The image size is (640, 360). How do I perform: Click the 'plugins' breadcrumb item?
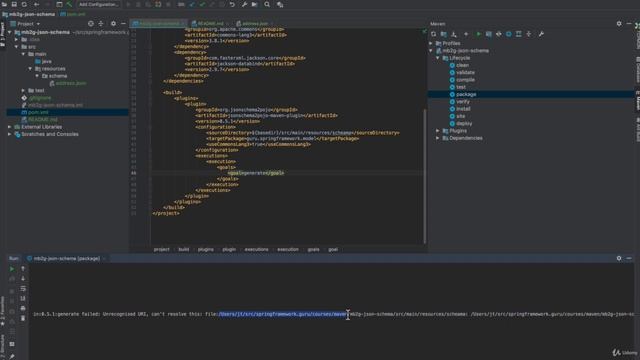click(206, 249)
